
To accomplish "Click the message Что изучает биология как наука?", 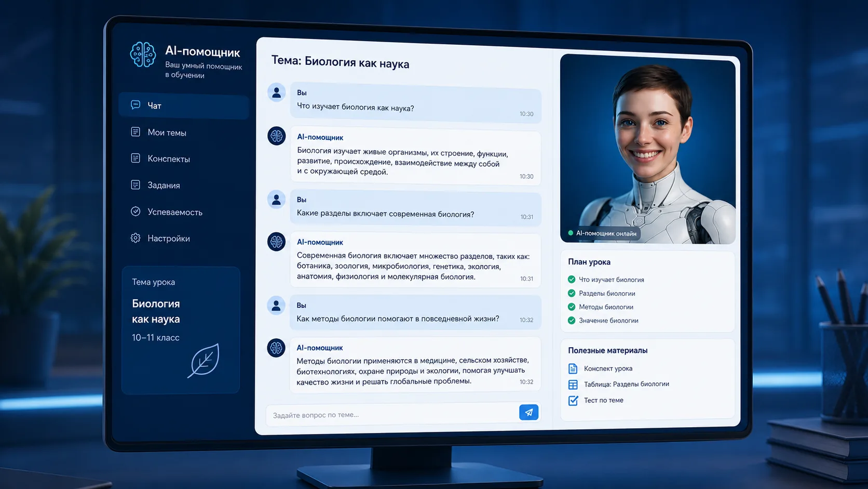I will (x=415, y=103).
